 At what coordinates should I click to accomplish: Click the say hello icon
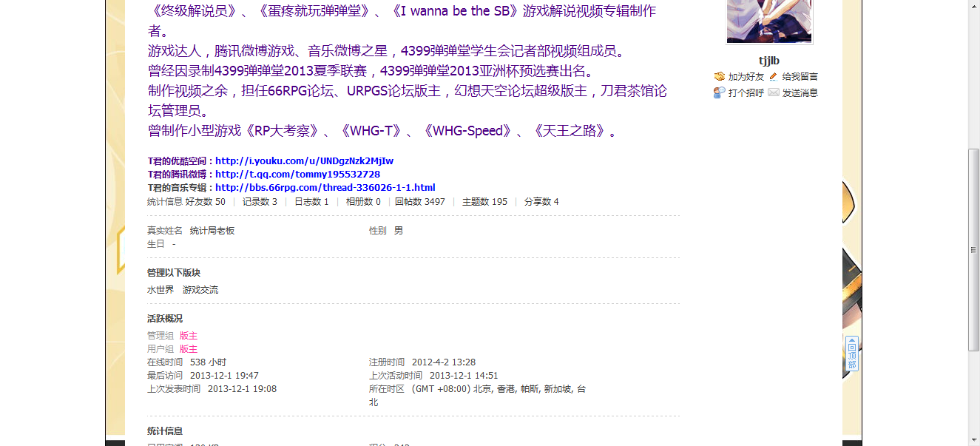point(719,92)
